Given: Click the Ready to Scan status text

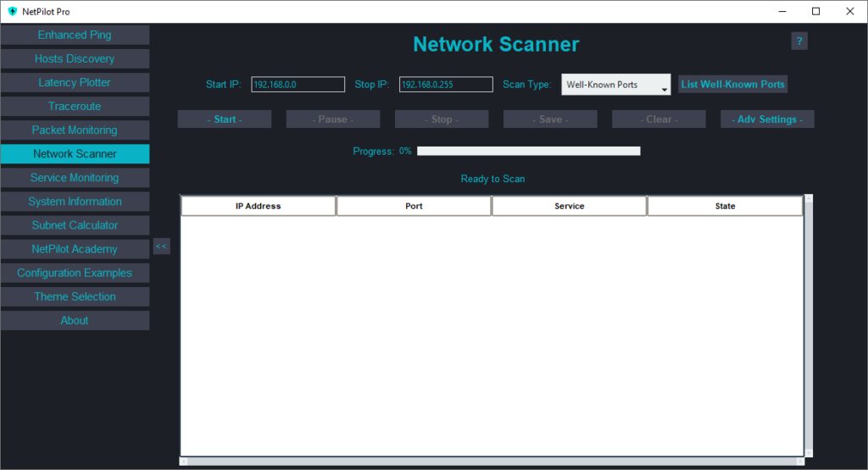Looking at the screenshot, I should (492, 179).
